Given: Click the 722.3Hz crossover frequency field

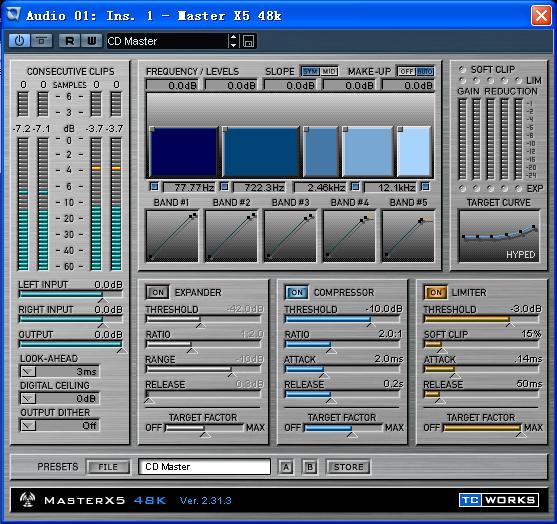Looking at the screenshot, I should [x=259, y=187].
